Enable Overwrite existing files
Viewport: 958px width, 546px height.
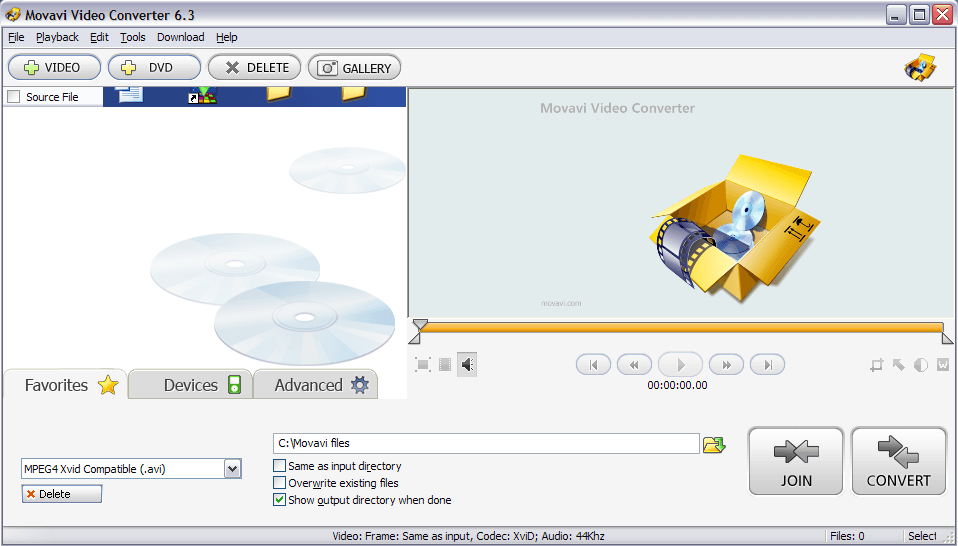tap(279, 483)
